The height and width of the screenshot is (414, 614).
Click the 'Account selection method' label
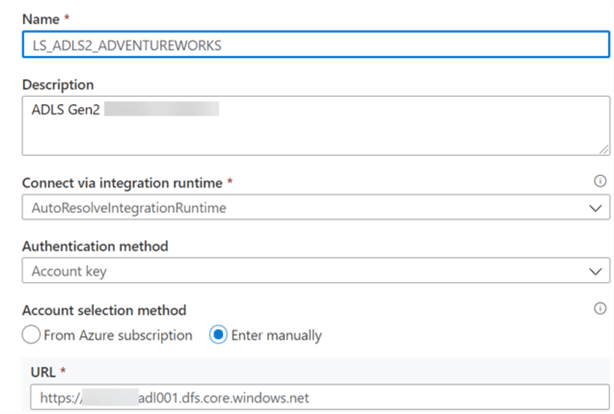pyautogui.click(x=103, y=310)
